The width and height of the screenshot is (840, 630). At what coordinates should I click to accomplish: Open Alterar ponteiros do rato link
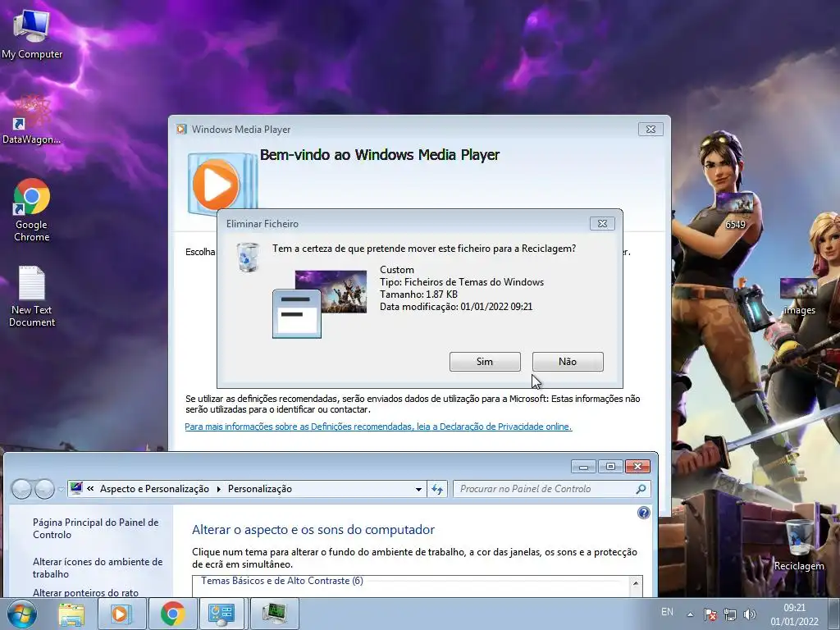(x=85, y=592)
